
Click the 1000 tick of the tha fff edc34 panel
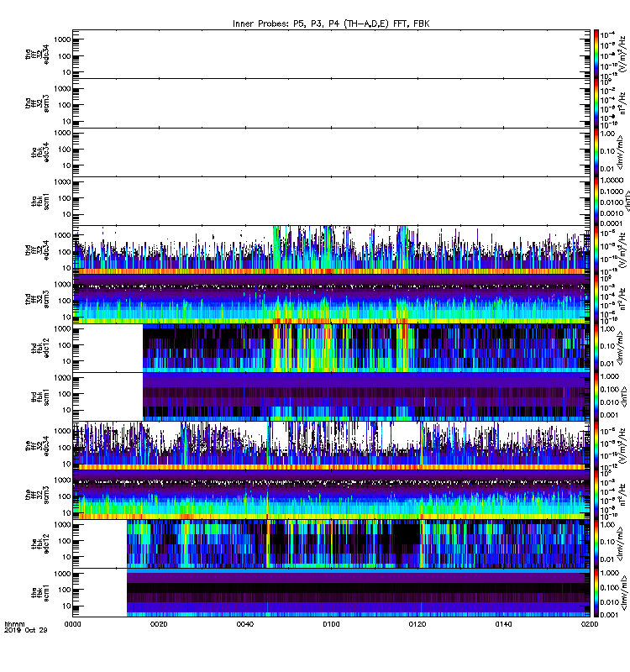coord(62,39)
